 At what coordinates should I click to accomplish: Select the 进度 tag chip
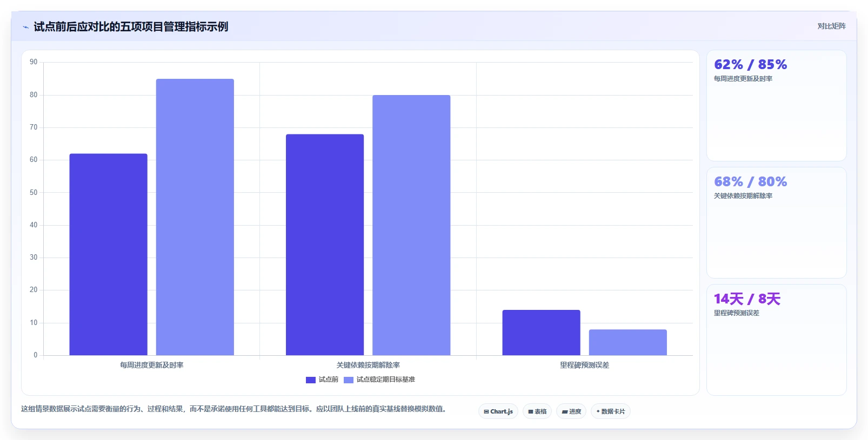(x=571, y=411)
